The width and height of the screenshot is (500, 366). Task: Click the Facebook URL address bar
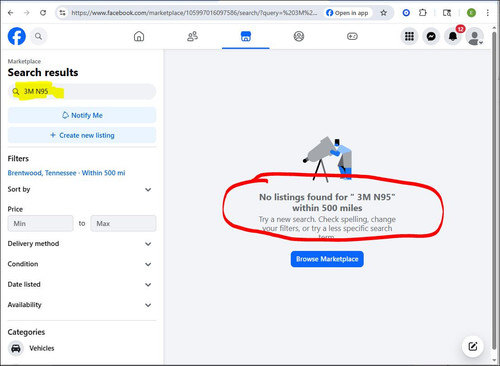(x=194, y=13)
